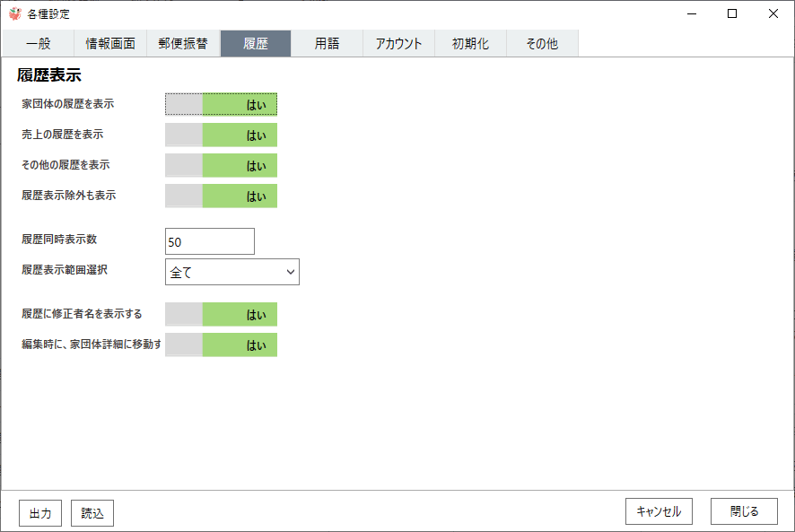Click the app icon in title bar
This screenshot has height=532, width=795.
(14, 13)
